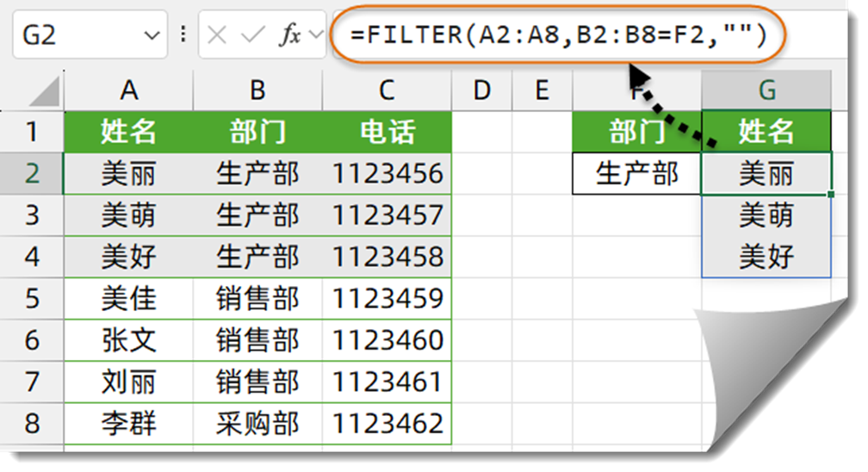Select row 8 header
868x472 pixels.
coord(32,424)
